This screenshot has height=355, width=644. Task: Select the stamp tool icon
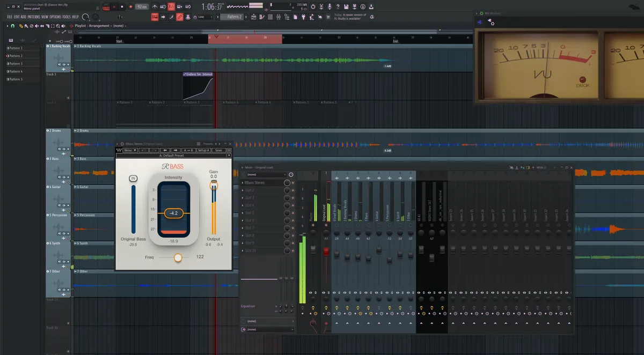tap(187, 17)
